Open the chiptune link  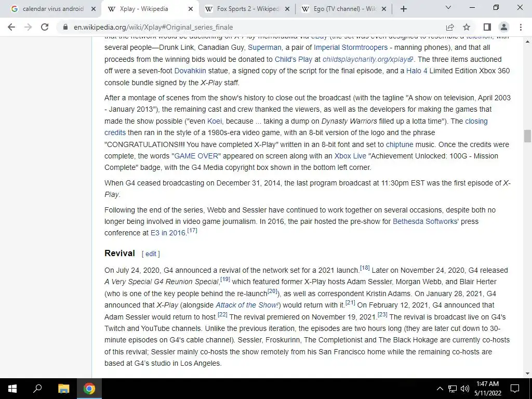pyautogui.click(x=400, y=144)
